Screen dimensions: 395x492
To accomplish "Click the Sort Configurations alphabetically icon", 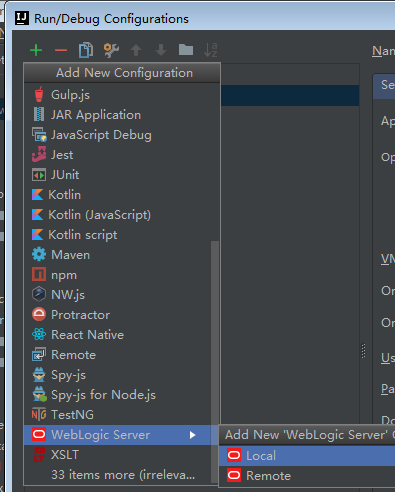I will coord(211,50).
